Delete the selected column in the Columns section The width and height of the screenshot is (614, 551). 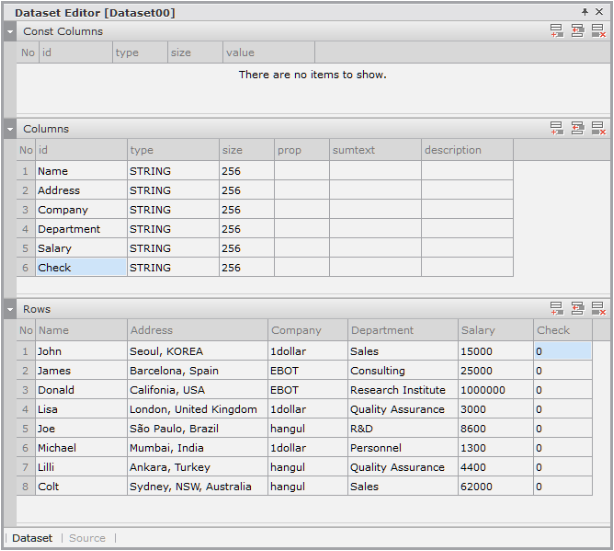coord(598,128)
